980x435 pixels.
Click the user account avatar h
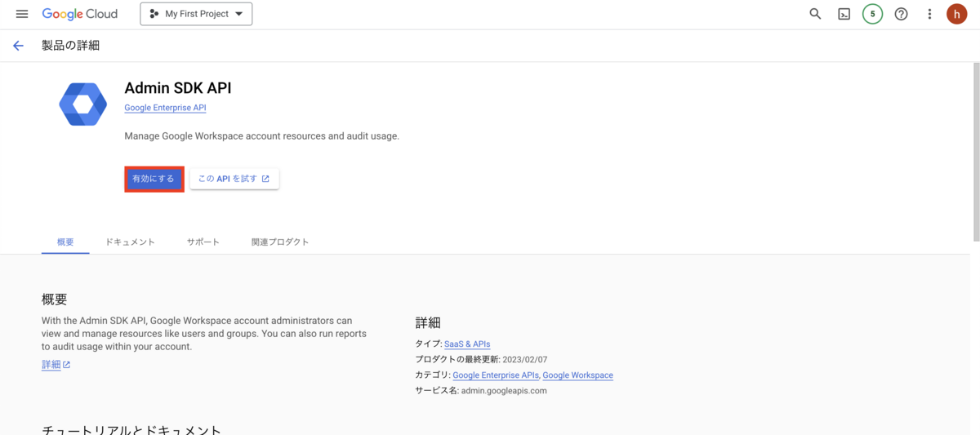[x=956, y=14]
